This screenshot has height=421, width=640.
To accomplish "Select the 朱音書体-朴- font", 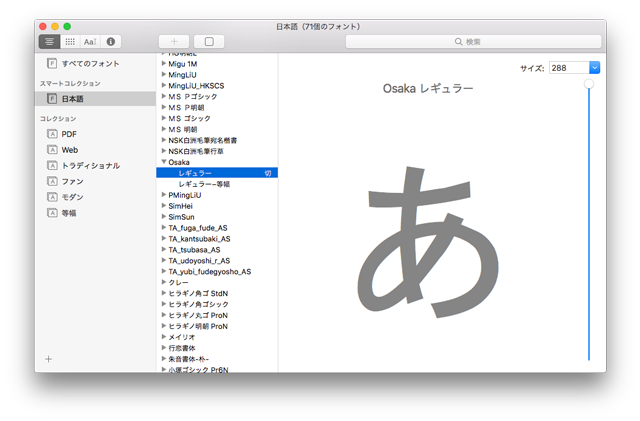I will click(189, 359).
